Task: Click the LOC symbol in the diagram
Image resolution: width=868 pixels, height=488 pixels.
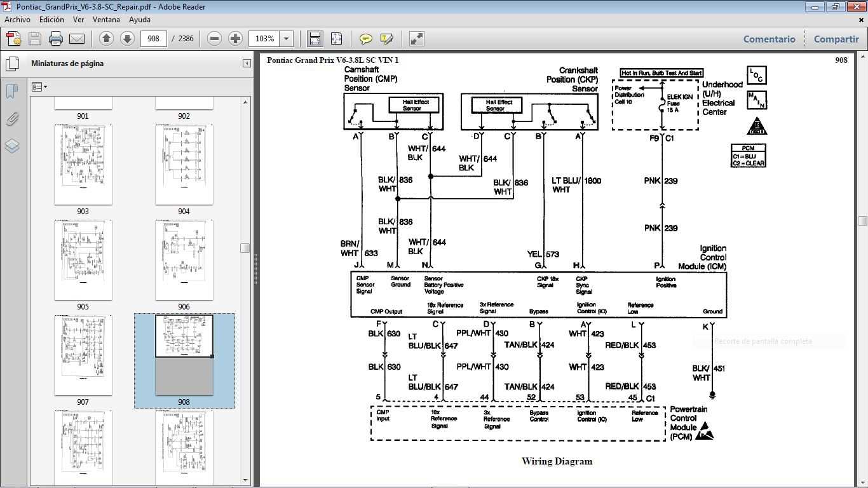Action: pos(757,75)
